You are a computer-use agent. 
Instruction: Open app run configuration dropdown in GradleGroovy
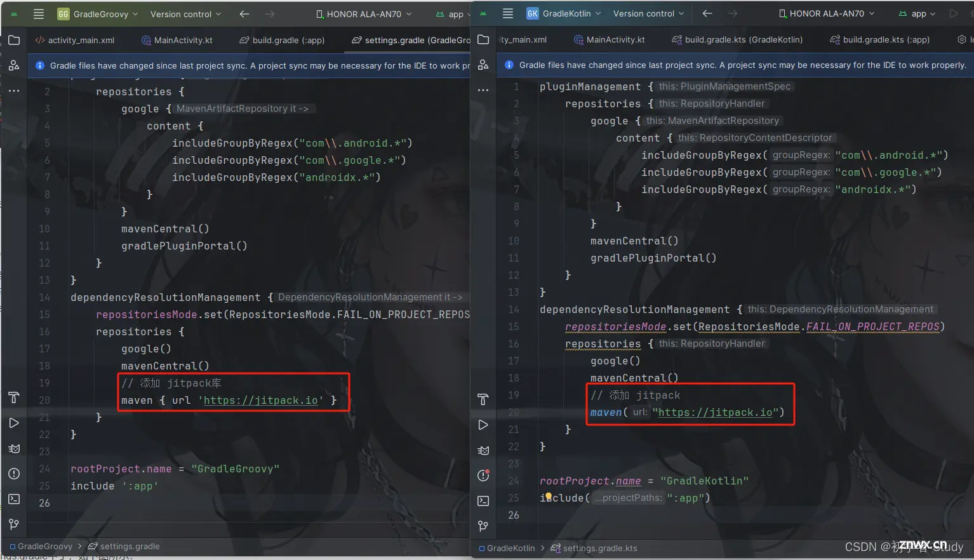453,14
